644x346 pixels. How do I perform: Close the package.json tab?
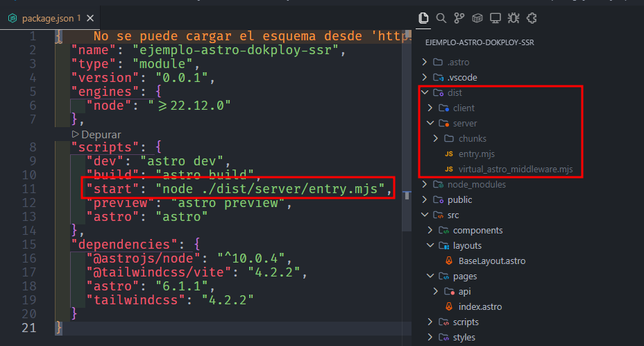click(90, 18)
